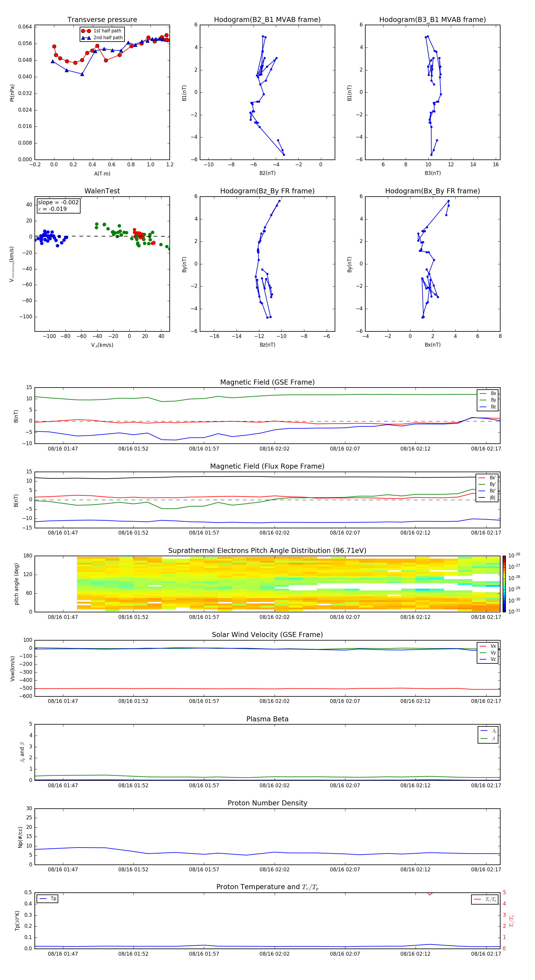Click the "V_remaining(km/s)" y-axis label

point(12,264)
